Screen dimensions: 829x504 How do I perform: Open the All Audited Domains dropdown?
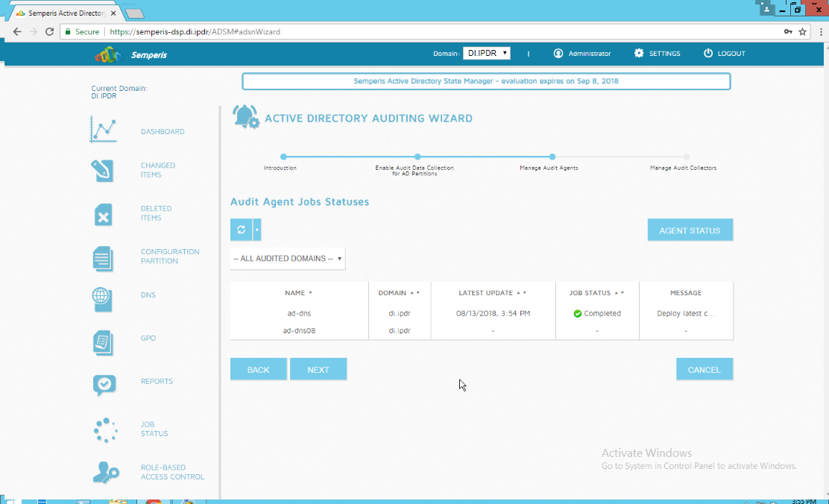click(288, 259)
